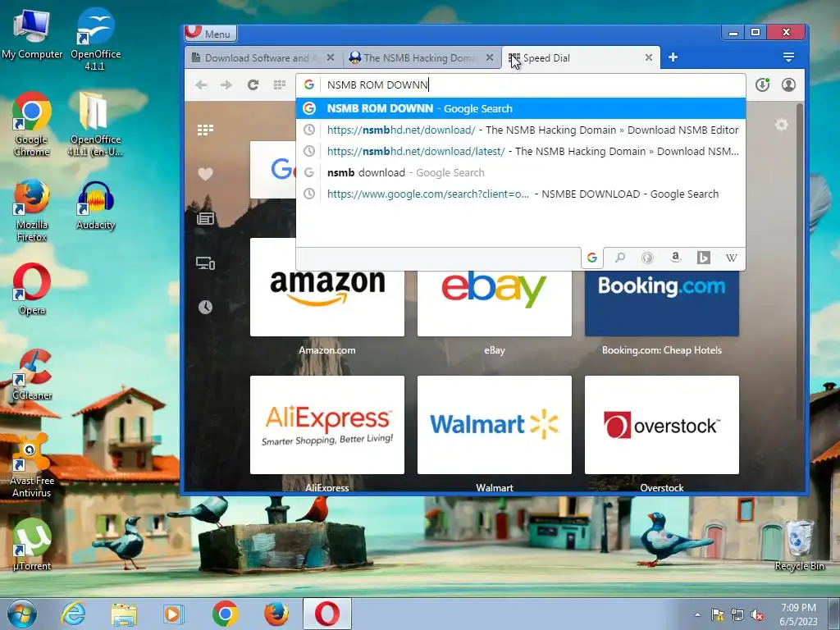This screenshot has height=630, width=840.
Task: Open Windows Explorer from taskbar
Action: pos(124,614)
